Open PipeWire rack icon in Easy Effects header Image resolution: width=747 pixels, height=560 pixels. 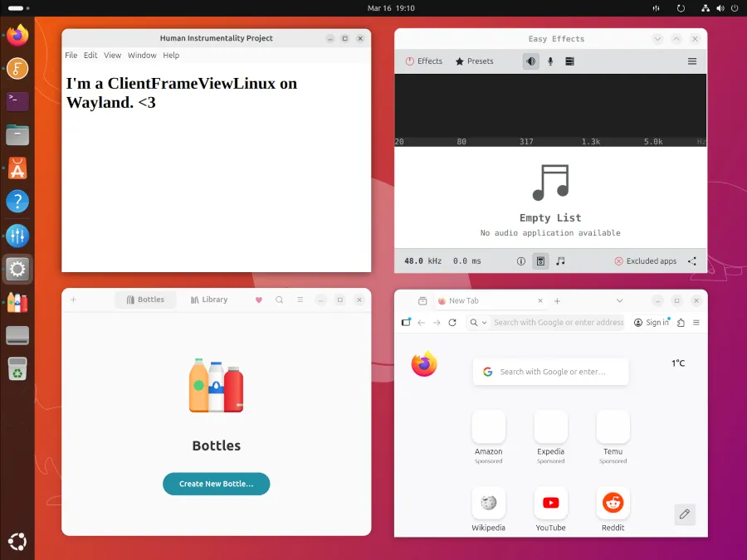pyautogui.click(x=570, y=61)
